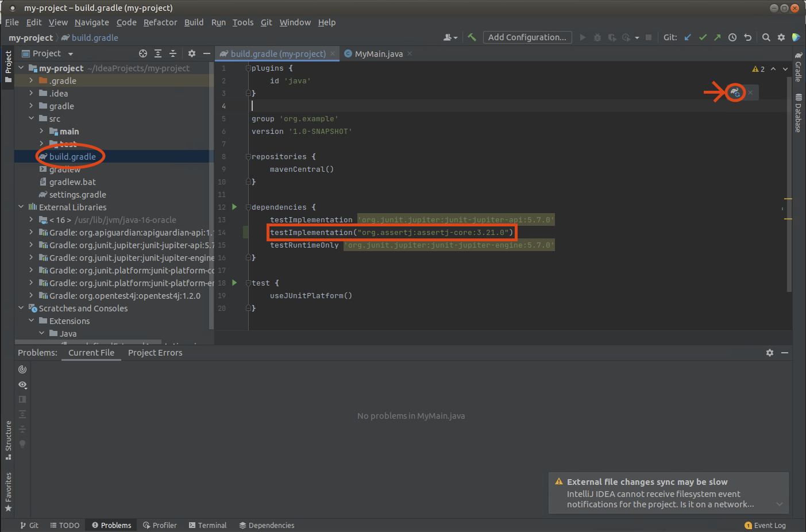The height and width of the screenshot is (532, 806).
Task: Click Add Configuration button
Action: [527, 37]
